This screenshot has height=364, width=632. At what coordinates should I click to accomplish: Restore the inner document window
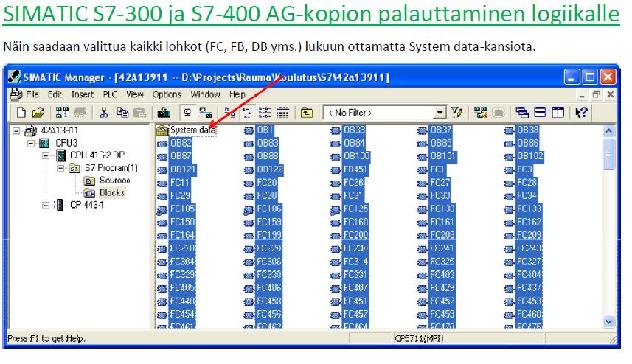[x=596, y=94]
